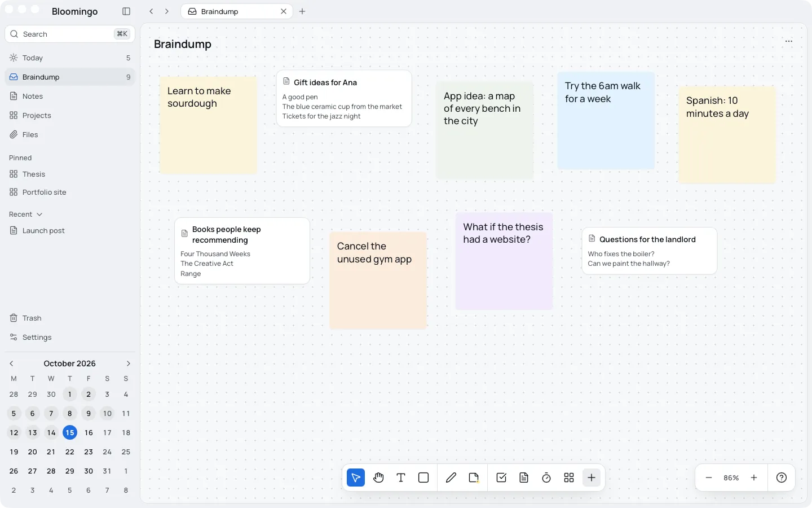Select October 9 in the calendar
The height and width of the screenshot is (508, 812).
click(x=89, y=413)
